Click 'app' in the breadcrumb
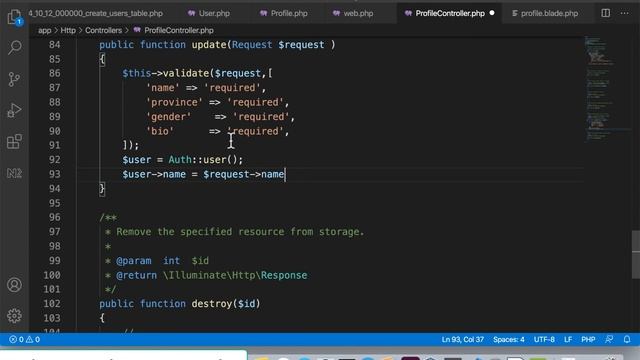This screenshot has height=360, width=640. 44,30
